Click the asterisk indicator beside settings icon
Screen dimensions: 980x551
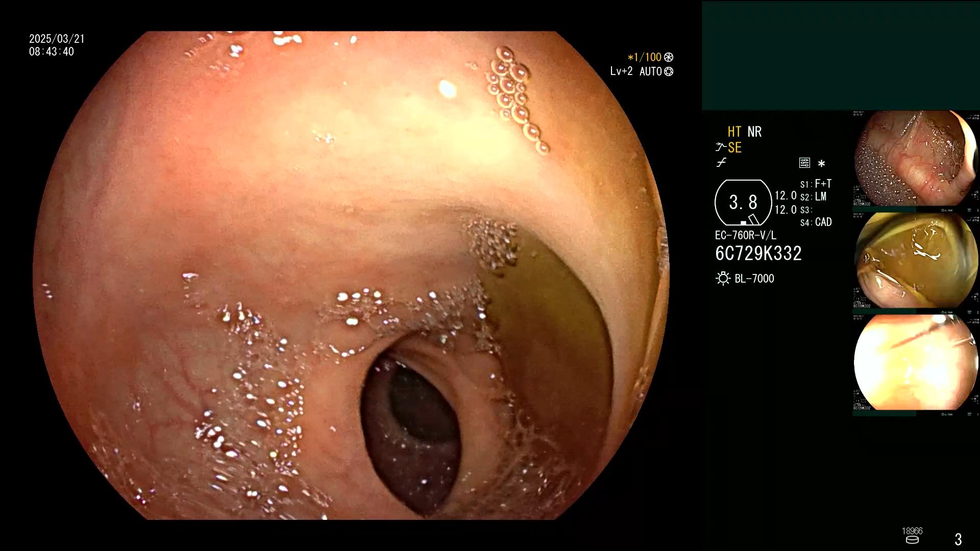(x=821, y=164)
